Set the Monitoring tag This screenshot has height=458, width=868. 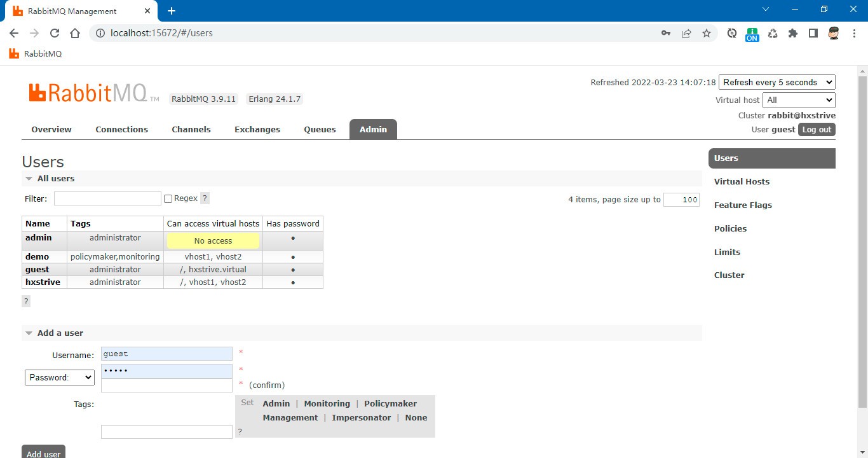(327, 404)
